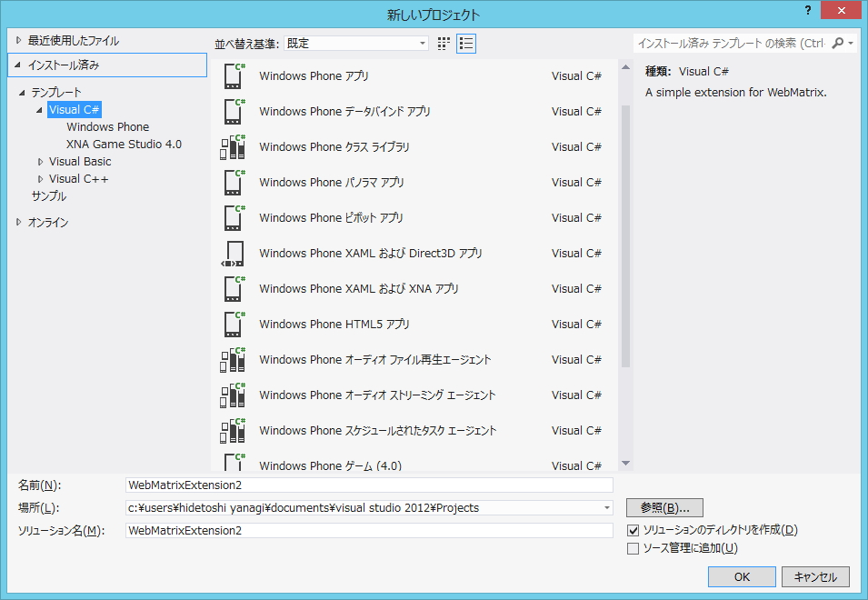Viewport: 868px width, 600px height.
Task: Collapse the Visual C# tree node
Action: point(39,110)
